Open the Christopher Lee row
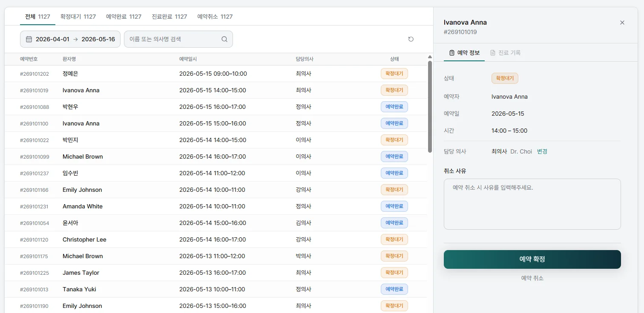 point(216,239)
